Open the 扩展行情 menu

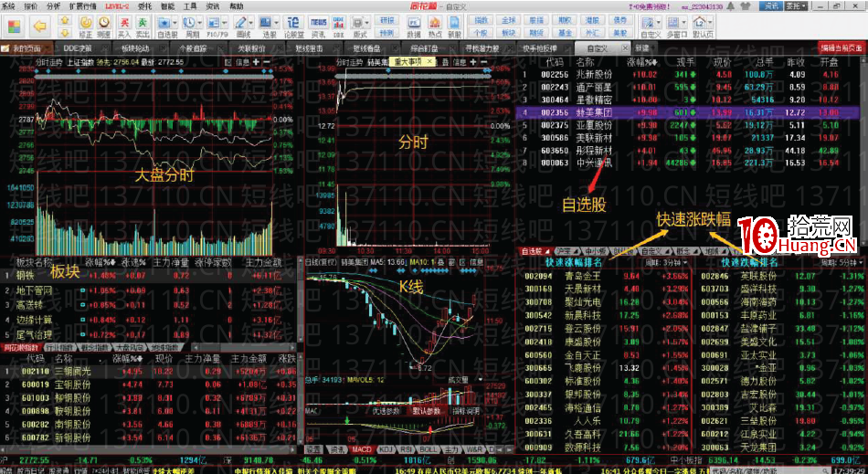click(x=82, y=6)
